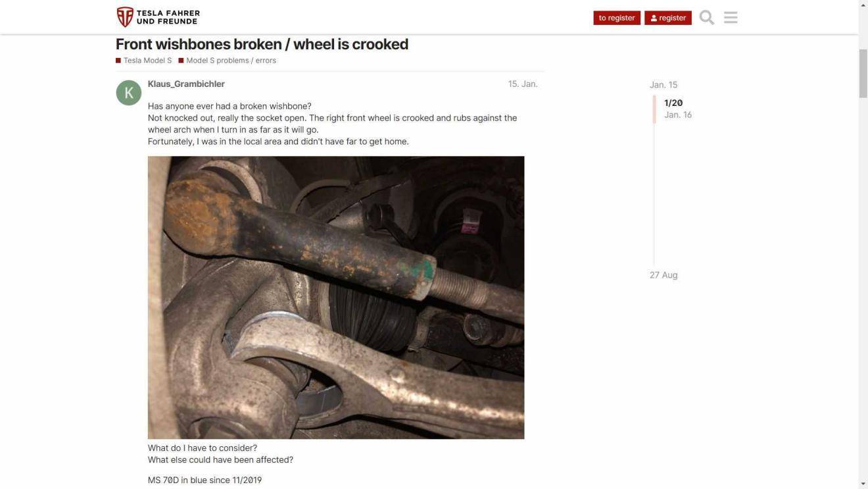Viewport: 868px width, 489px height.
Task: Enlarge the broken wishbone photo
Action: [336, 297]
